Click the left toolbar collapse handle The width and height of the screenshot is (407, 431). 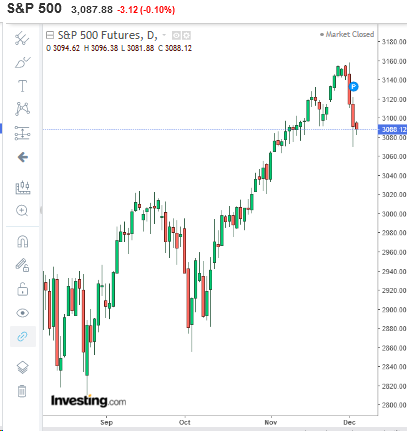pos(41,210)
